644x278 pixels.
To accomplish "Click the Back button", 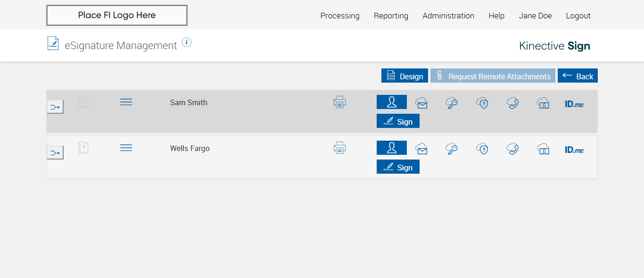I will coord(578,76).
